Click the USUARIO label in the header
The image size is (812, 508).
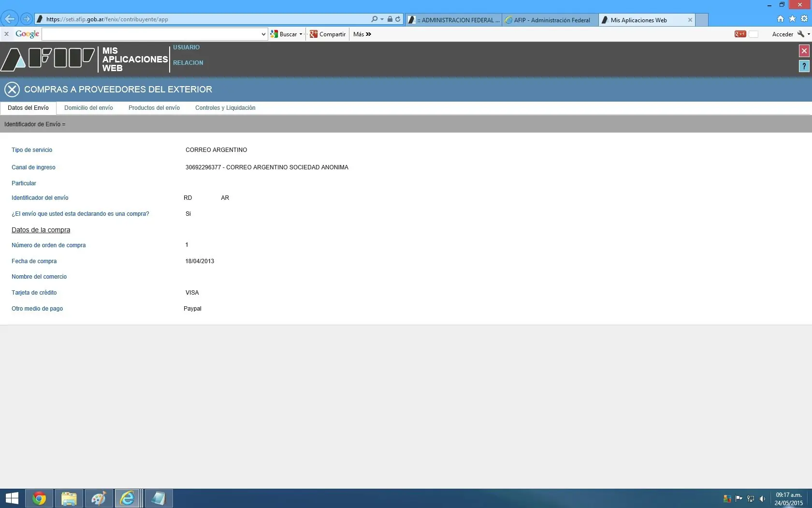[x=187, y=47]
